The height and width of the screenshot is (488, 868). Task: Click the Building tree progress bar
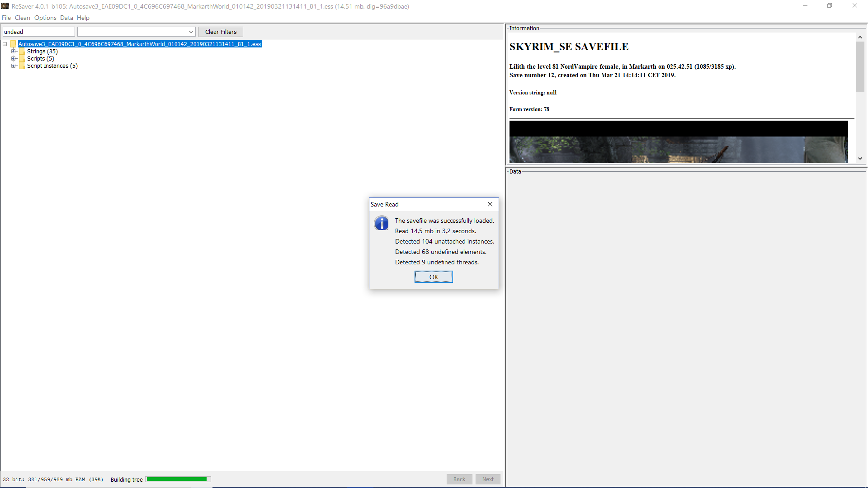(178, 479)
